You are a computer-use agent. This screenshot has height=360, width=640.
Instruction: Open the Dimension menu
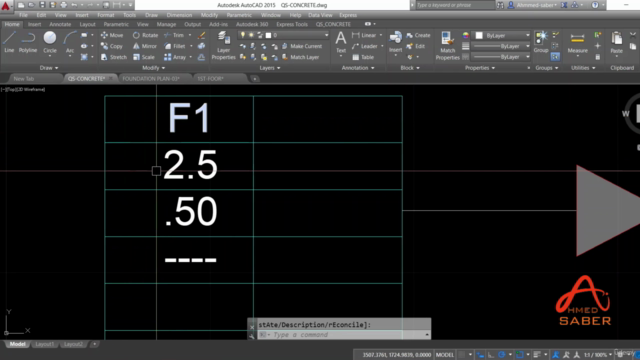179,15
